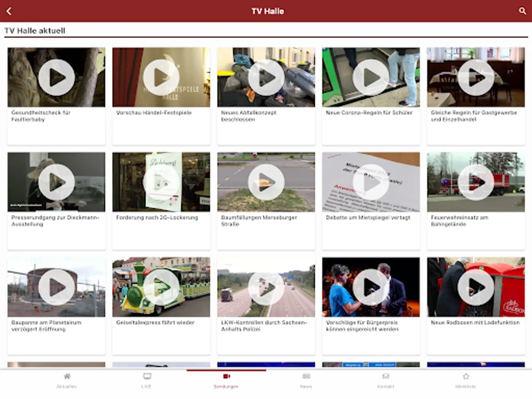Play Neue Radboxen mit Ladefunktion video
This screenshot has height=399, width=532.
click(476, 287)
